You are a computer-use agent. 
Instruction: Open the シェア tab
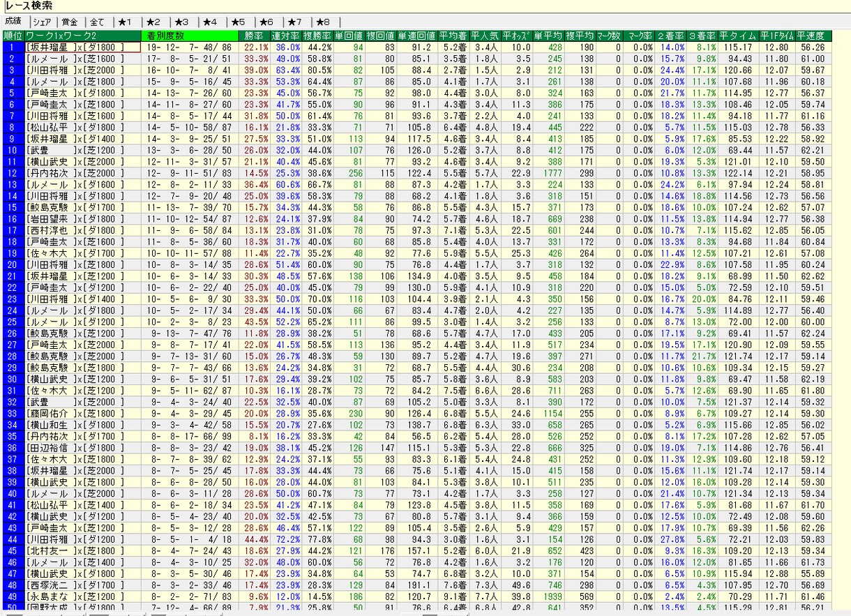pyautogui.click(x=41, y=22)
